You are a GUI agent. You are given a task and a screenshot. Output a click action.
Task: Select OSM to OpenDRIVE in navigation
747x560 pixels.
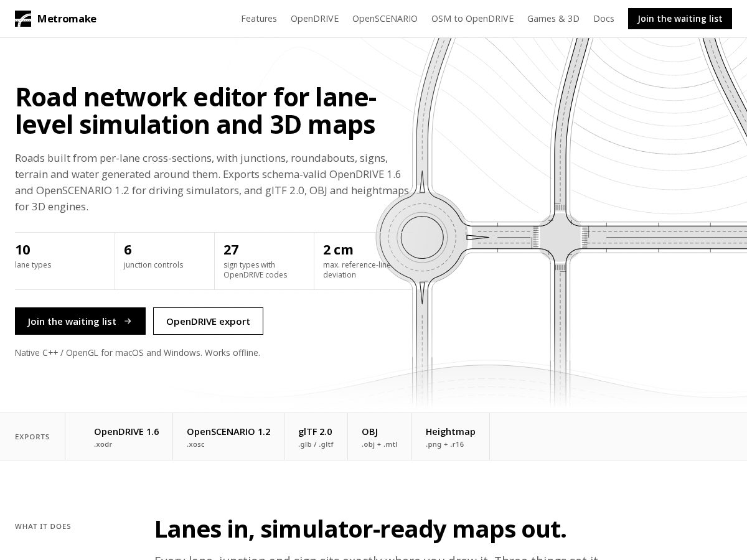[x=472, y=19]
